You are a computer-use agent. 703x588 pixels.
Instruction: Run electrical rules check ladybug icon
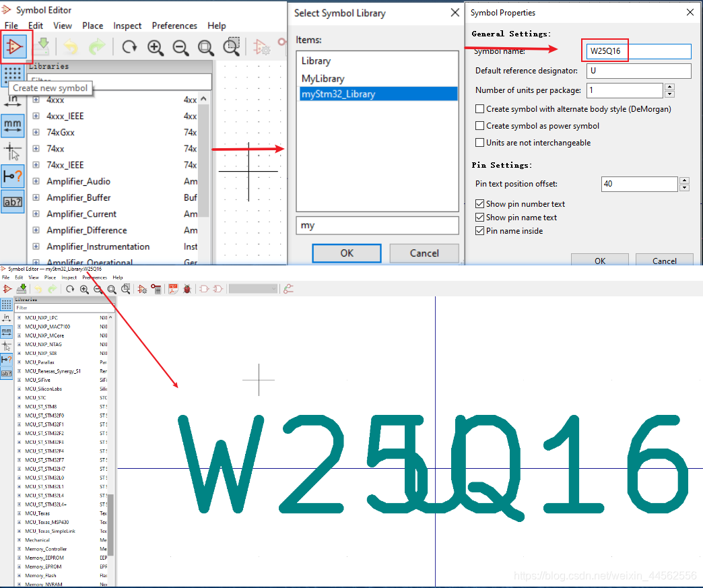[187, 290]
